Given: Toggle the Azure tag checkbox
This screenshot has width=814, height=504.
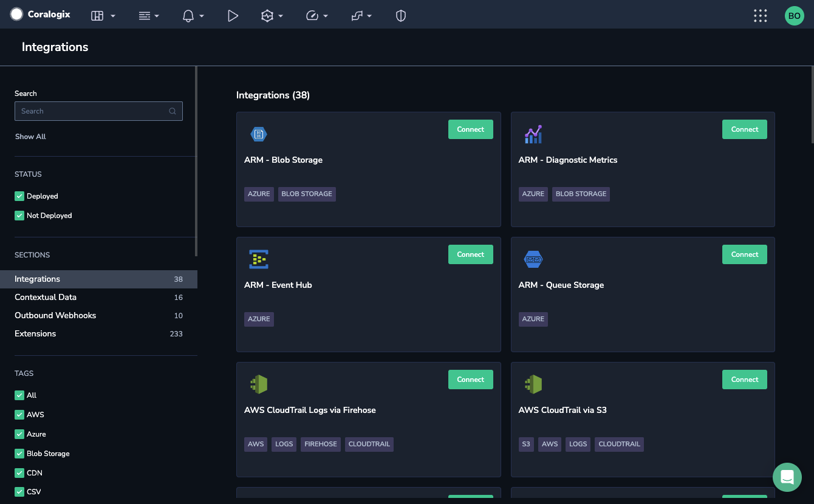Looking at the screenshot, I should (x=19, y=434).
